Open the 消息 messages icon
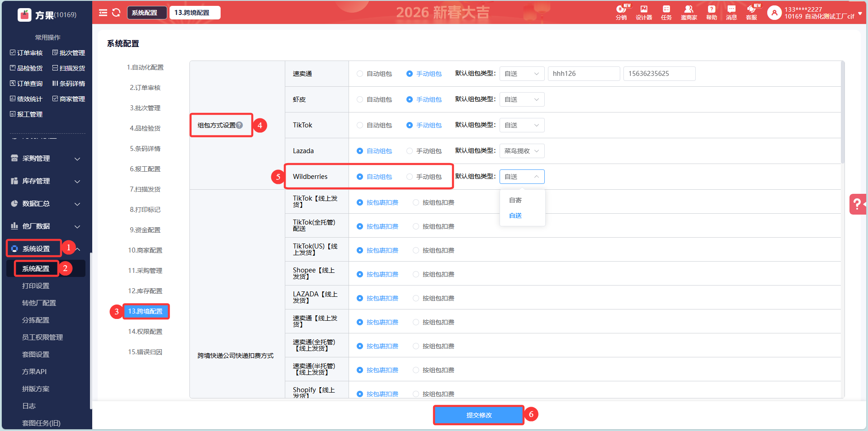 tap(731, 12)
